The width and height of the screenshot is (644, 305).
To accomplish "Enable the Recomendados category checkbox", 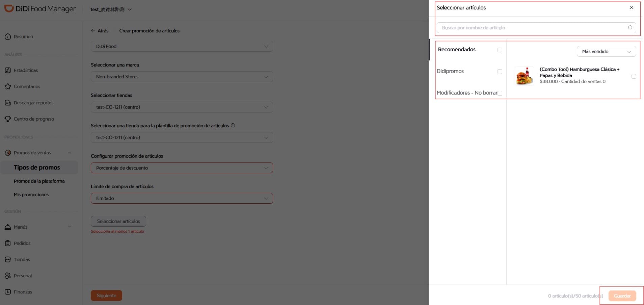I will click(500, 50).
